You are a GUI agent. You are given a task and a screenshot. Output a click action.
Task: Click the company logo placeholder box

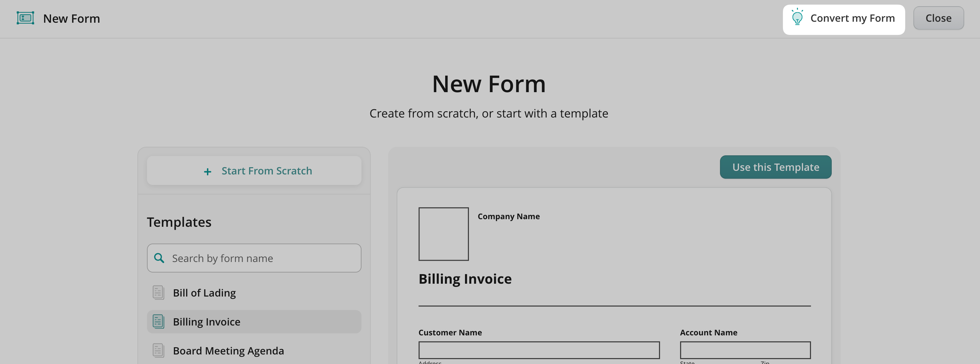click(x=443, y=234)
